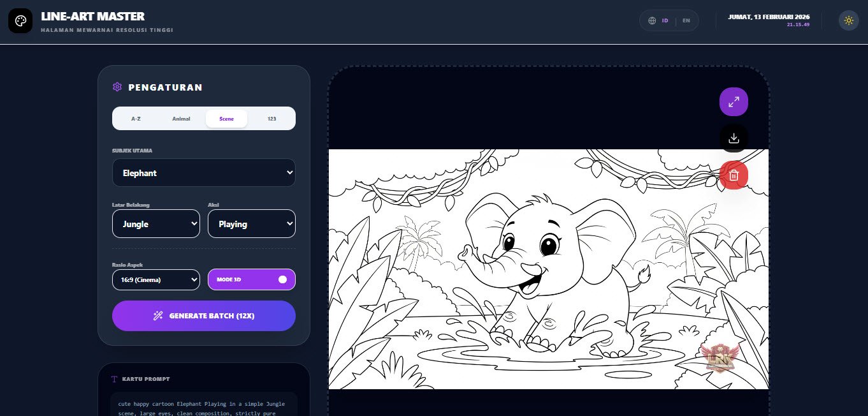Delete the image with the trash icon
Viewport: 868px width, 416px height.
click(734, 175)
